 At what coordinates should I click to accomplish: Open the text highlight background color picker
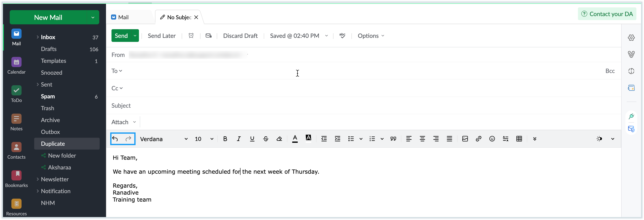pyautogui.click(x=308, y=138)
